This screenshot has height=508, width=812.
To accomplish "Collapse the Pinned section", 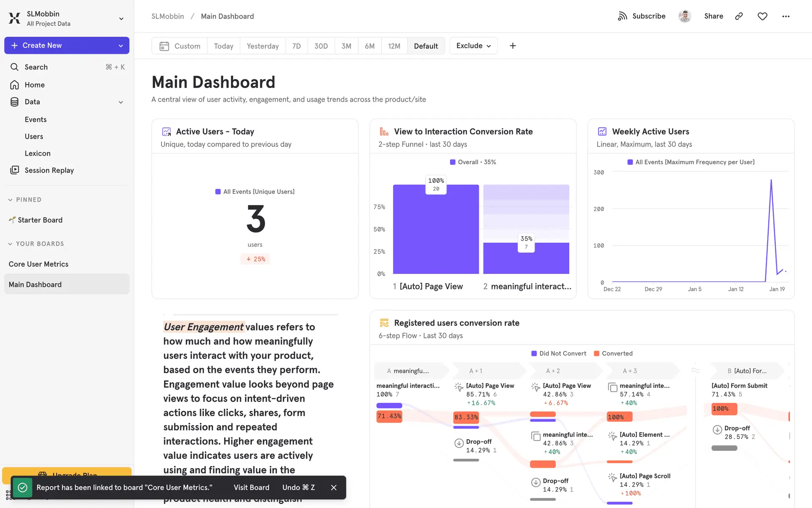I will tap(10, 200).
